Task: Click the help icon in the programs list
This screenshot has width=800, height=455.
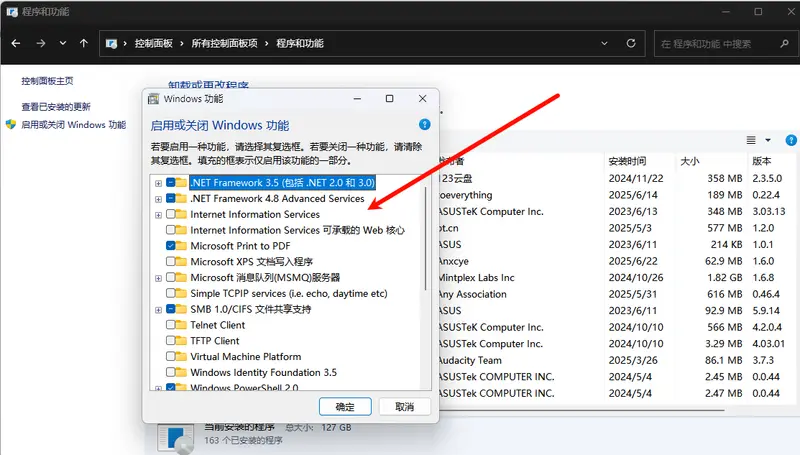Action: (x=791, y=140)
